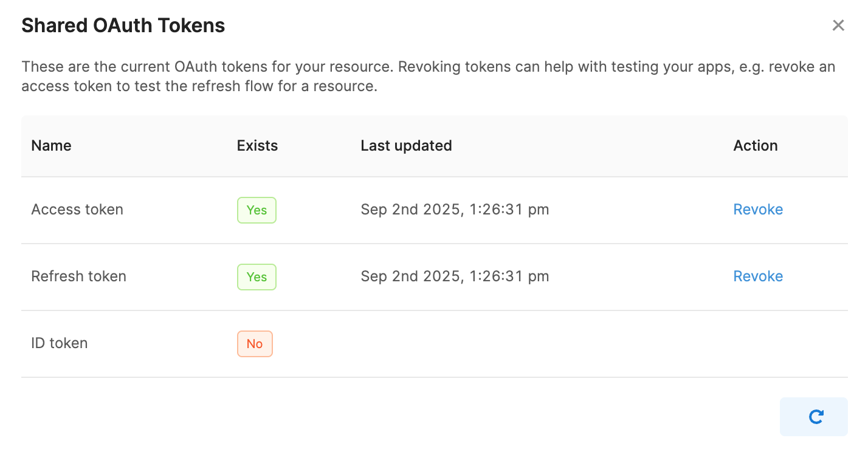Click the Shared OAuth Tokens title
868x452 pixels.
coord(123,26)
